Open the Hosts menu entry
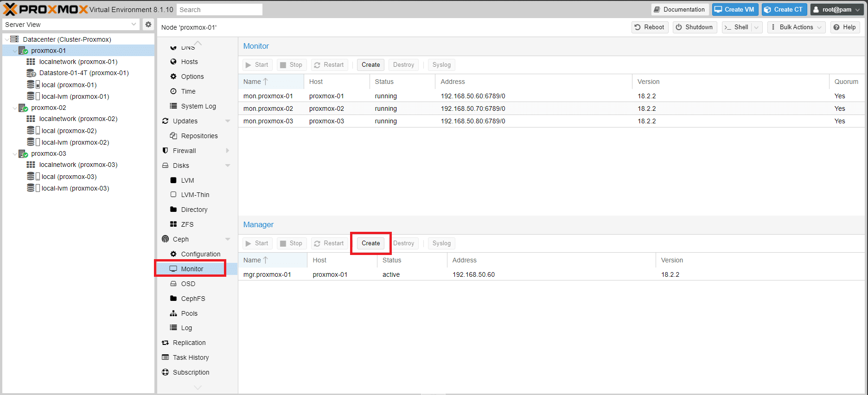Viewport: 868px width, 395px height. point(189,62)
